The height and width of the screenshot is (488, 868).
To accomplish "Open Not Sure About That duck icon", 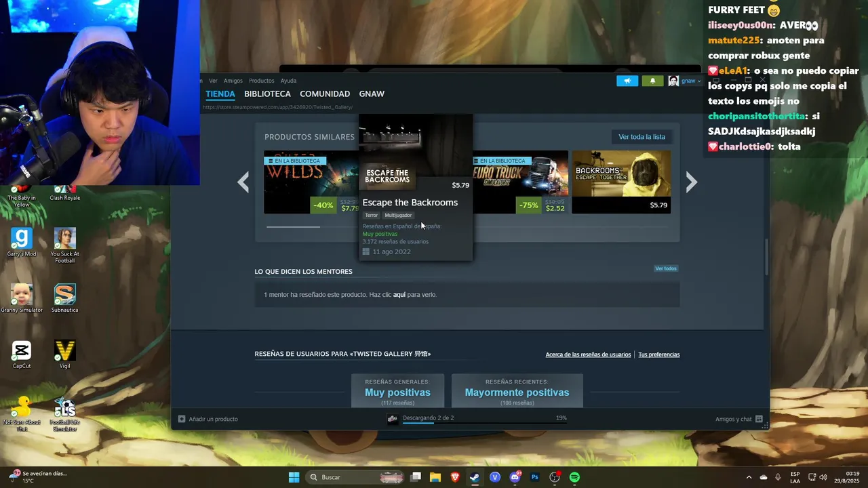I will [x=22, y=413].
